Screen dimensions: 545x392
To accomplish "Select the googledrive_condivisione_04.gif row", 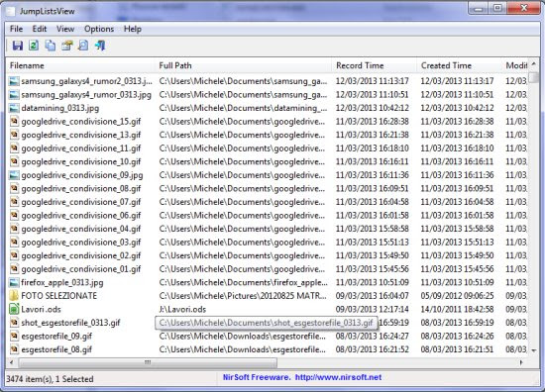I will tap(267, 229).
